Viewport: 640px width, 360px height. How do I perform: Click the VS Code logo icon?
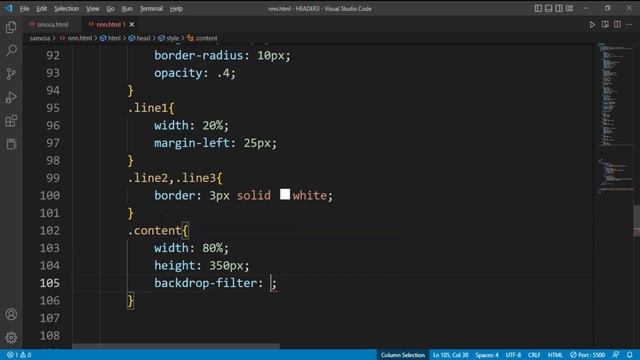pos(9,8)
